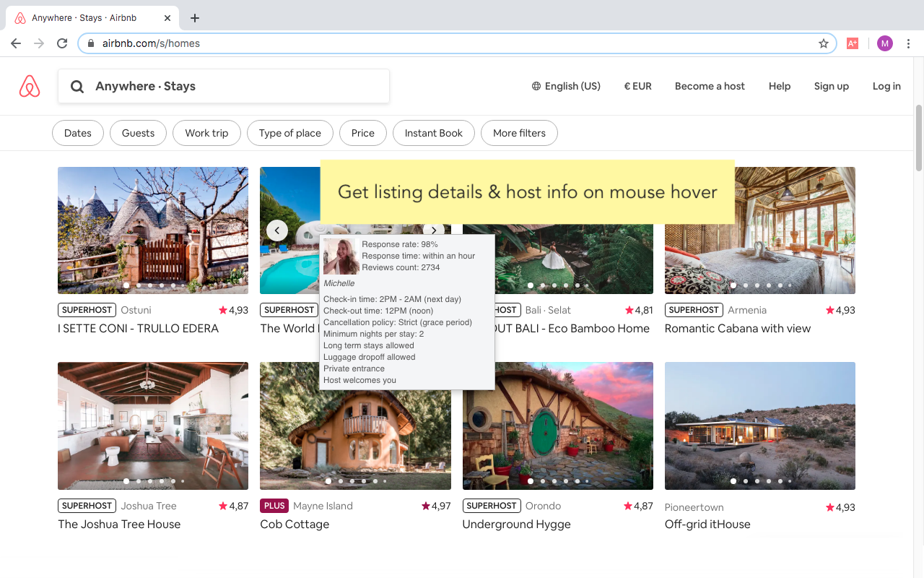Open Chrome's three-dot menu
924x578 pixels.
[908, 43]
